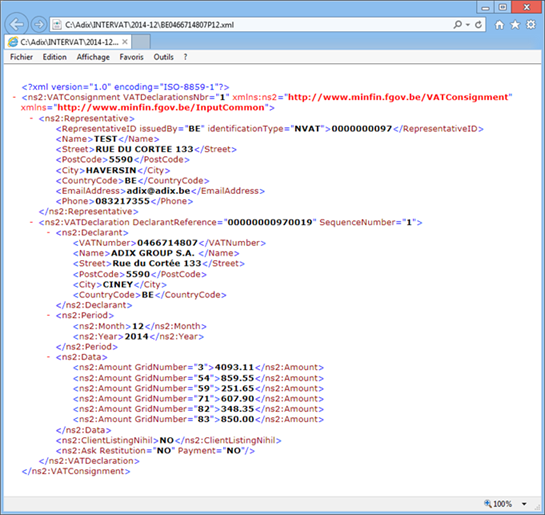Click the InputCommon namespace URL
The image size is (545, 515).
(161, 108)
